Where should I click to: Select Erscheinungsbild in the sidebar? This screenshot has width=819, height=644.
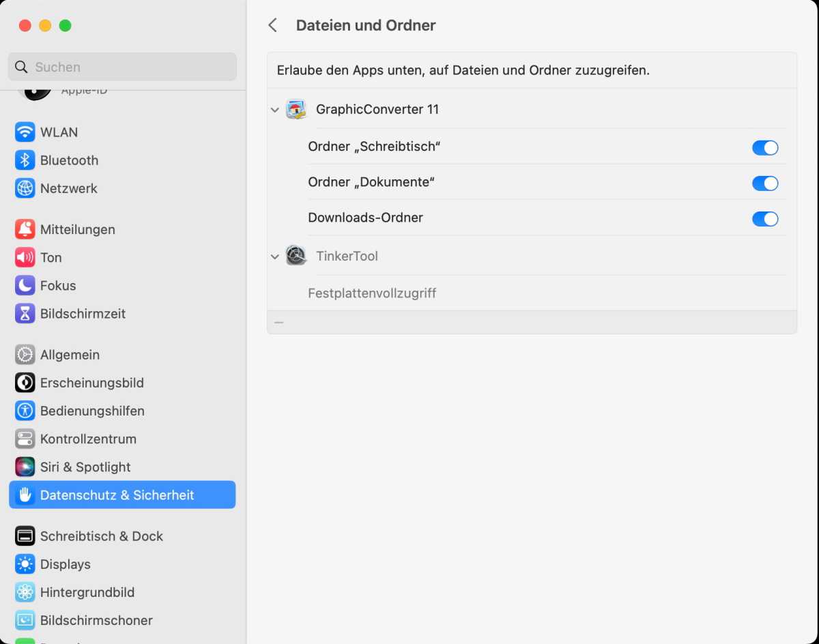click(x=122, y=383)
